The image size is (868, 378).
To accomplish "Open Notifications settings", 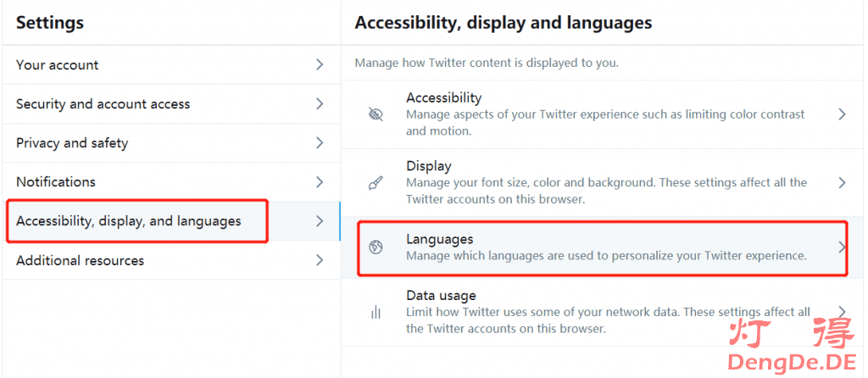I will click(171, 182).
